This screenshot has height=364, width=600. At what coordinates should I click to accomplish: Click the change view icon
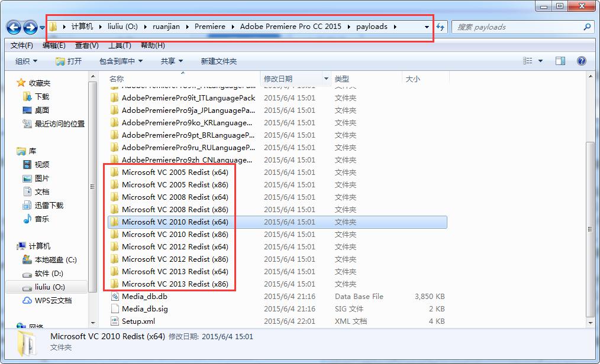pyautogui.click(x=527, y=61)
